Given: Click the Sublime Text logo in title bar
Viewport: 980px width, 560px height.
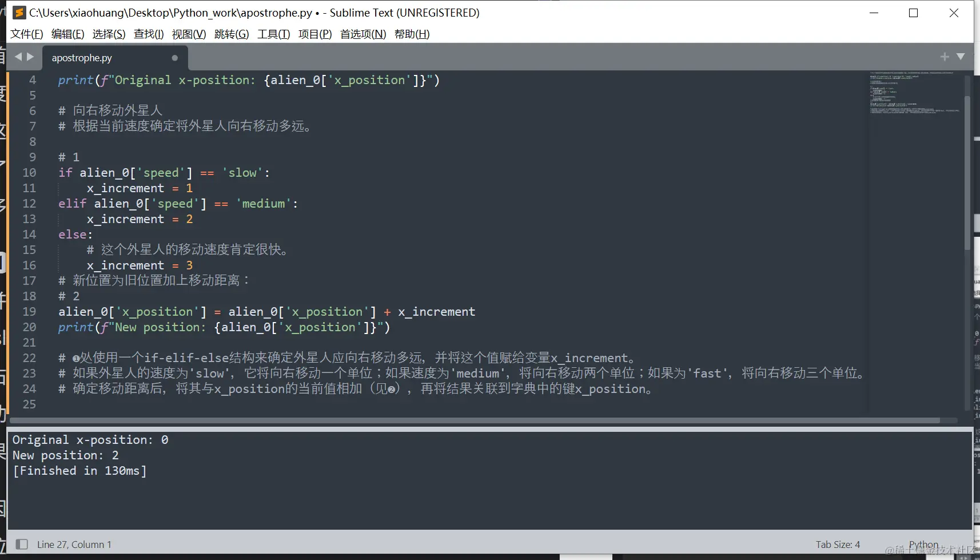Looking at the screenshot, I should 19,13.
